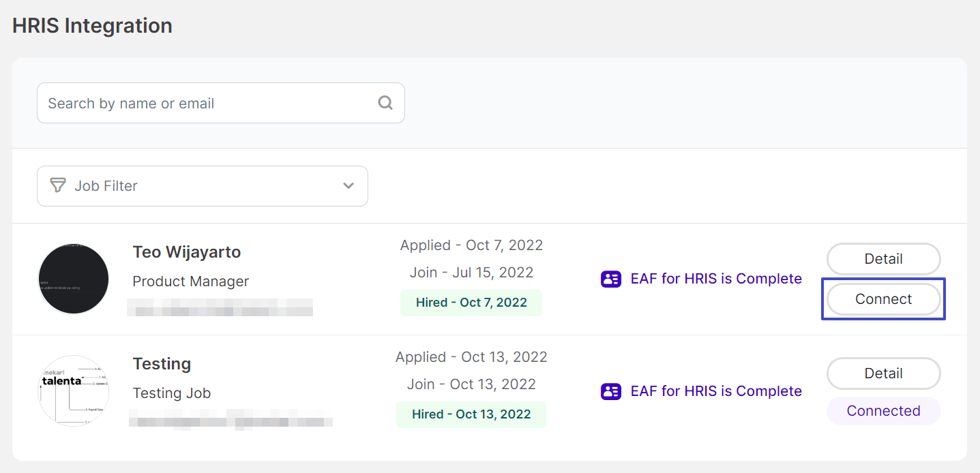Click the Hired - Oct 7, 2022 badge
Viewport: 980px width, 473px height.
(471, 303)
